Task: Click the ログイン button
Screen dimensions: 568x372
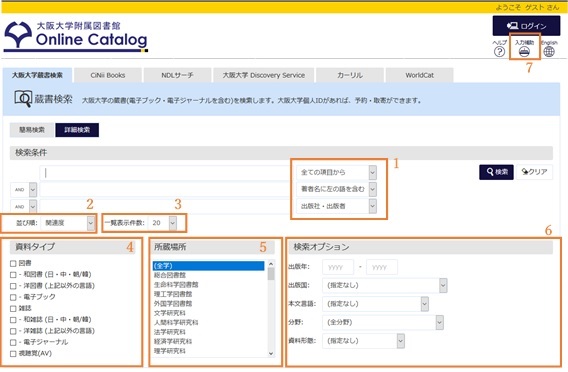Action: pyautogui.click(x=526, y=26)
